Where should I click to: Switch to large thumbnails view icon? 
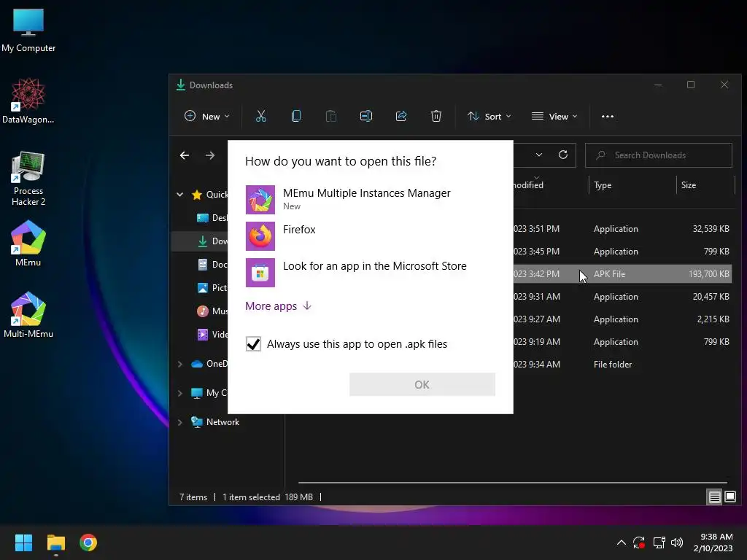tap(729, 497)
